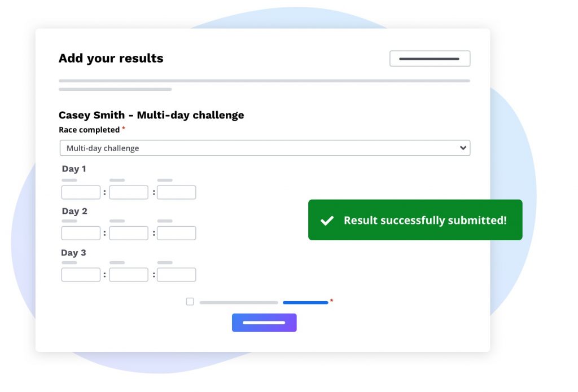Focus the Day 3 last time field
The height and width of the screenshot is (392, 578).
[x=177, y=275]
